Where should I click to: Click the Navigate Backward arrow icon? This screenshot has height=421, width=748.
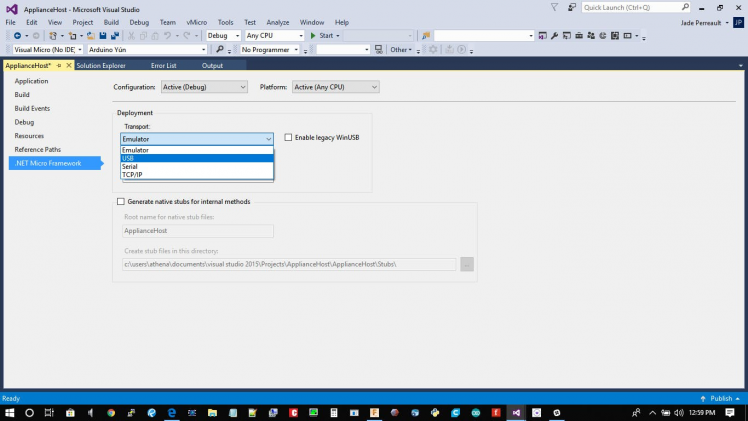tap(17, 36)
